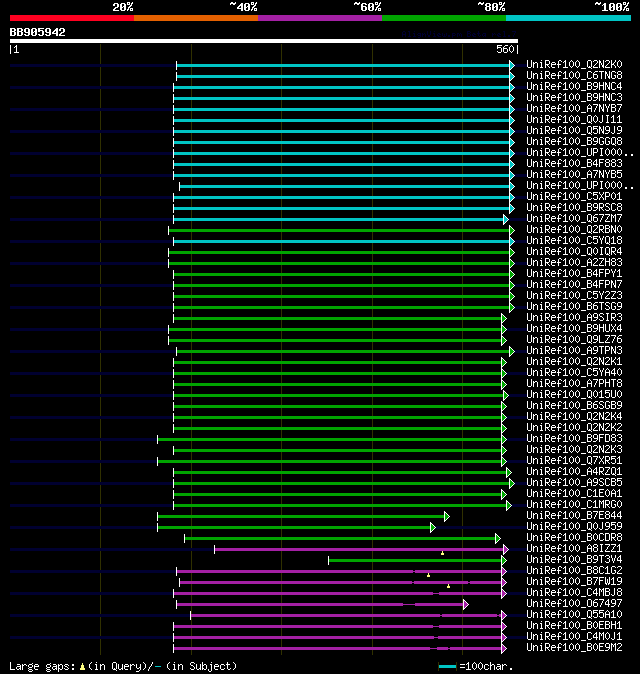Select the UniRef100_B6SGB9 label

click(x=574, y=405)
